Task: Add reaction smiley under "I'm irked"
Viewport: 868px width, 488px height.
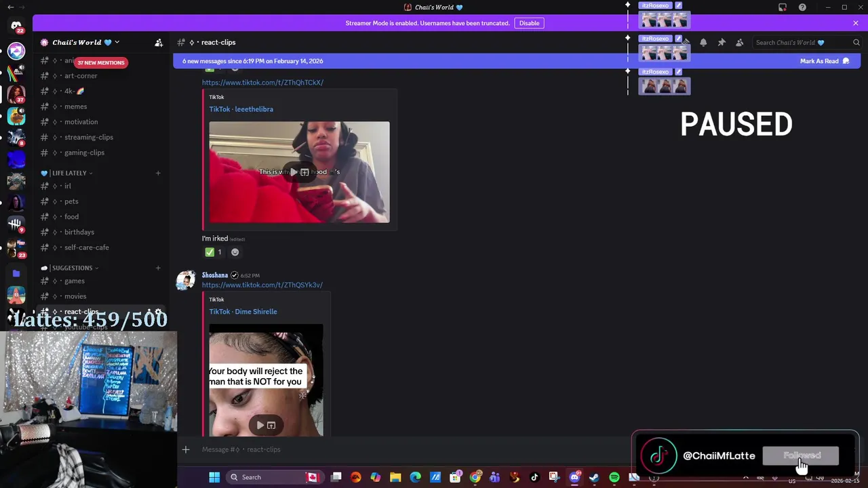Action: [235, 252]
